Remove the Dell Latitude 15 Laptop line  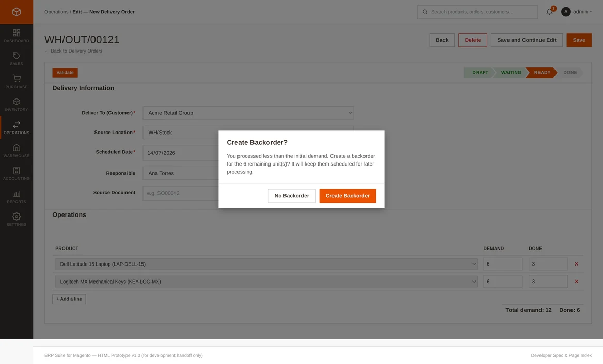[x=576, y=264]
